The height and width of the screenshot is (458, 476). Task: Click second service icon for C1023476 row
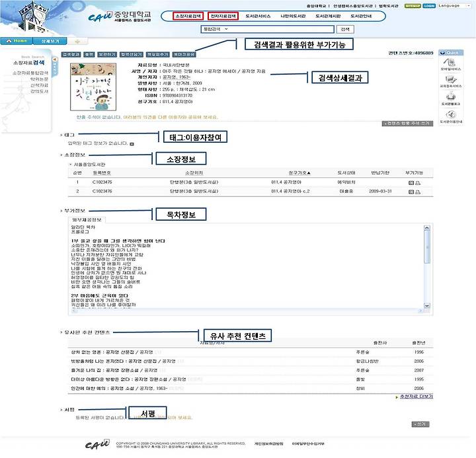[x=418, y=192]
